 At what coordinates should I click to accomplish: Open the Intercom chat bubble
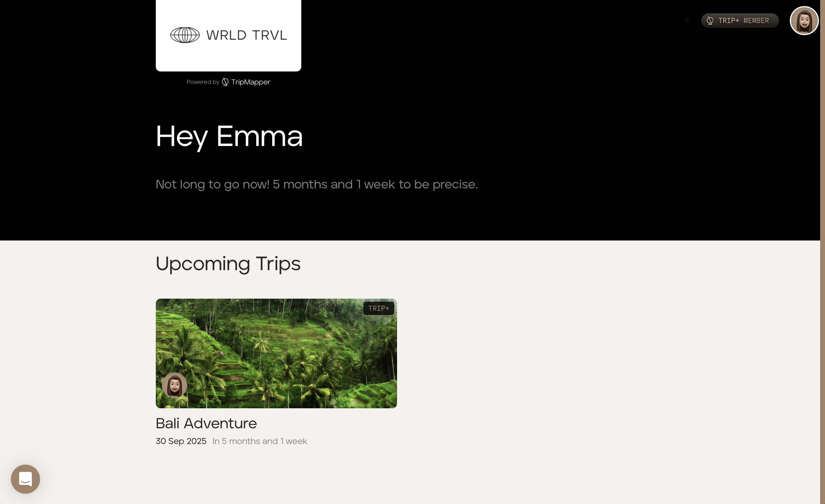[x=25, y=479]
